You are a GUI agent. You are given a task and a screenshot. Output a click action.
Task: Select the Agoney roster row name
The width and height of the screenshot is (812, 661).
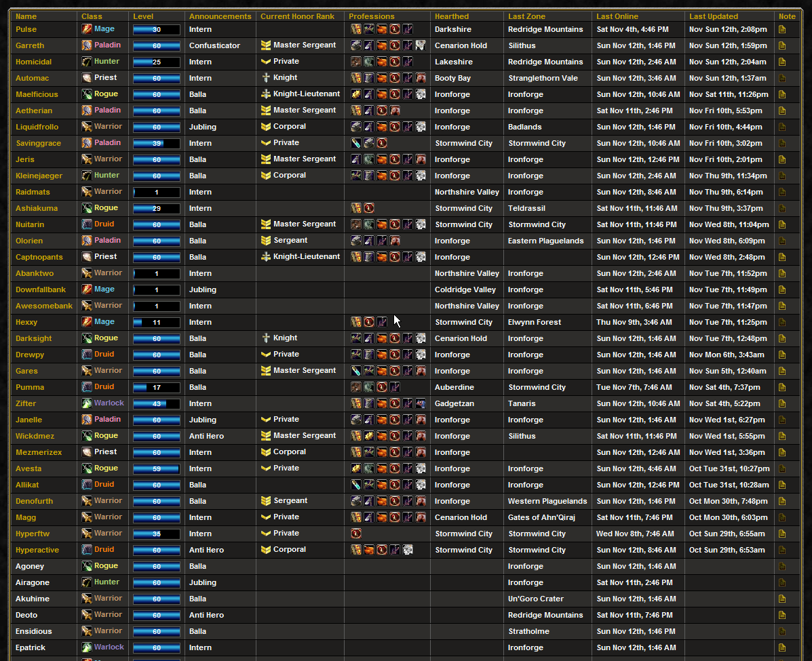(x=30, y=566)
